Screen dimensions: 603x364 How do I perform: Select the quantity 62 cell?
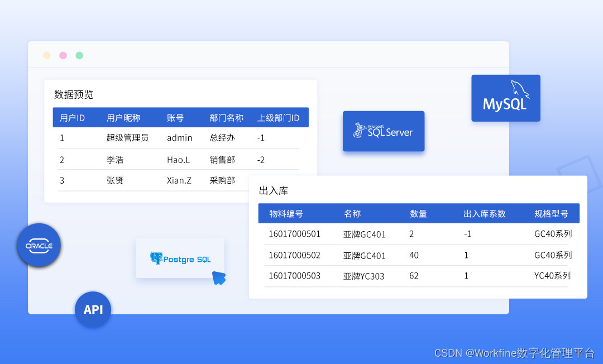click(414, 276)
